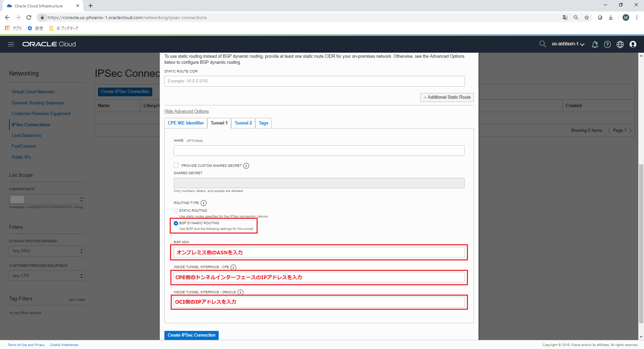Select the Static Routing radio button

pos(176,211)
